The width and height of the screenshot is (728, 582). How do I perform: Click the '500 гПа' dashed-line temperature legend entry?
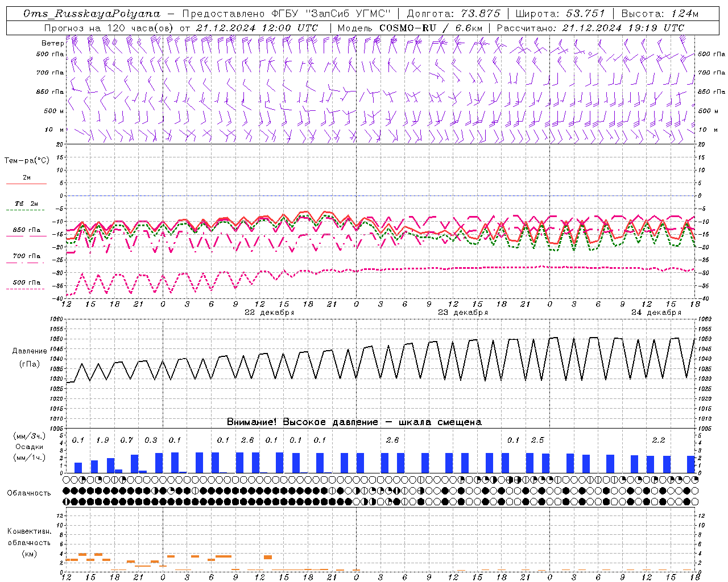(x=27, y=282)
